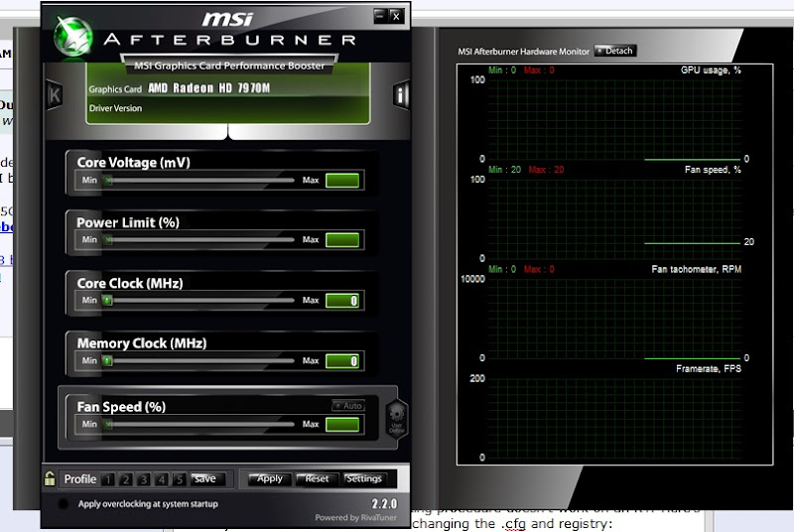Click the Fan speed percent graph
This screenshot has height=532, width=794.
tap(614, 218)
